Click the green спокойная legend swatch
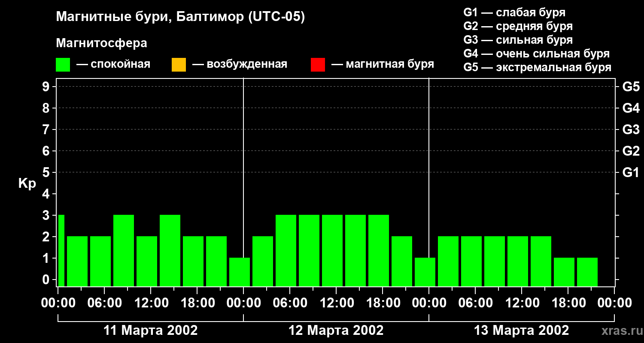The image size is (644, 343). (x=63, y=65)
